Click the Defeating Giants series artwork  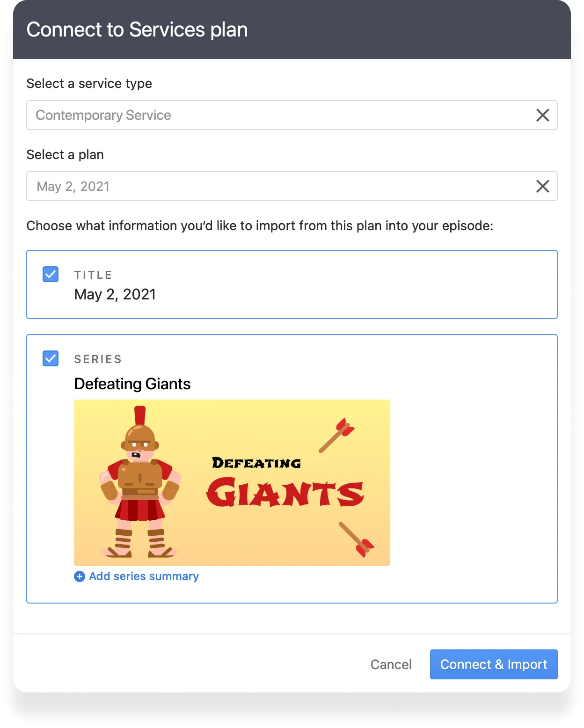(x=232, y=483)
